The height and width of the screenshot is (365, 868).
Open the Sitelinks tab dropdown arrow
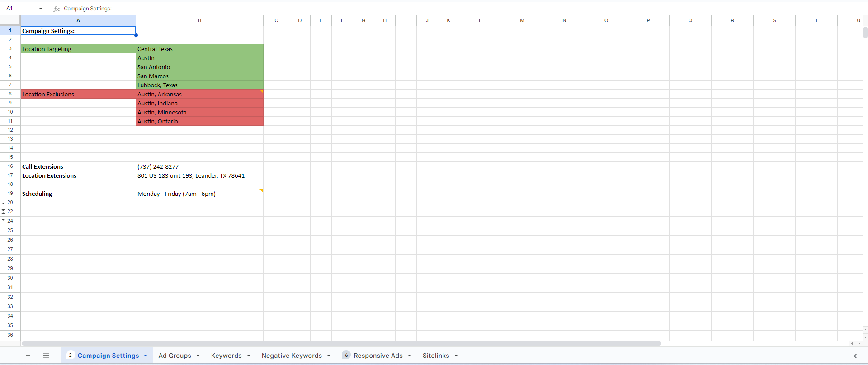[x=456, y=356]
